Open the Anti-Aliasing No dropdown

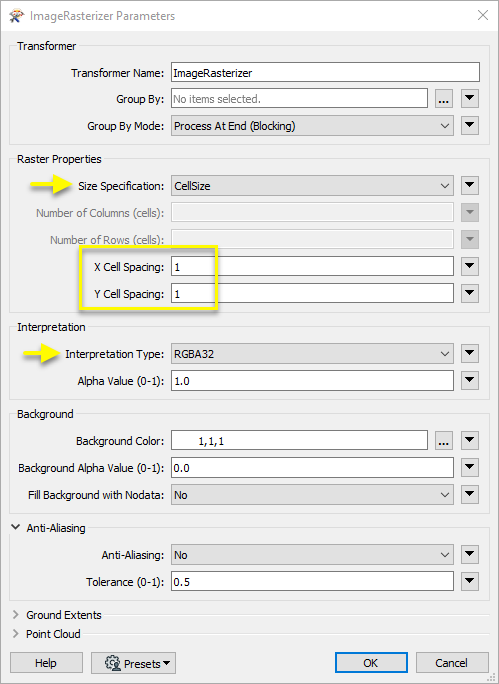click(312, 555)
